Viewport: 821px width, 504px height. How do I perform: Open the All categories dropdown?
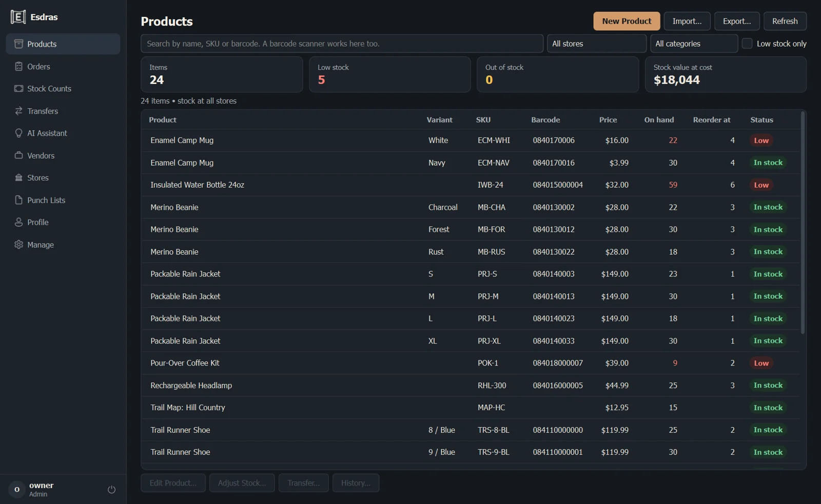click(694, 44)
